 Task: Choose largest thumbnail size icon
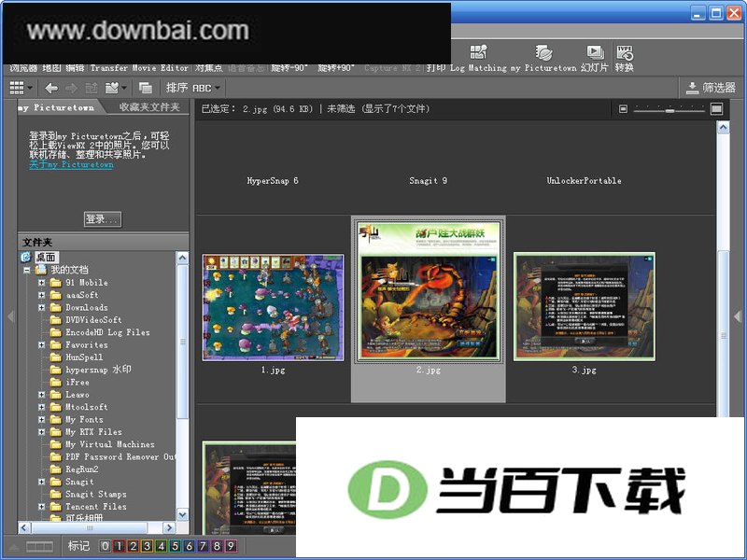pos(716,109)
